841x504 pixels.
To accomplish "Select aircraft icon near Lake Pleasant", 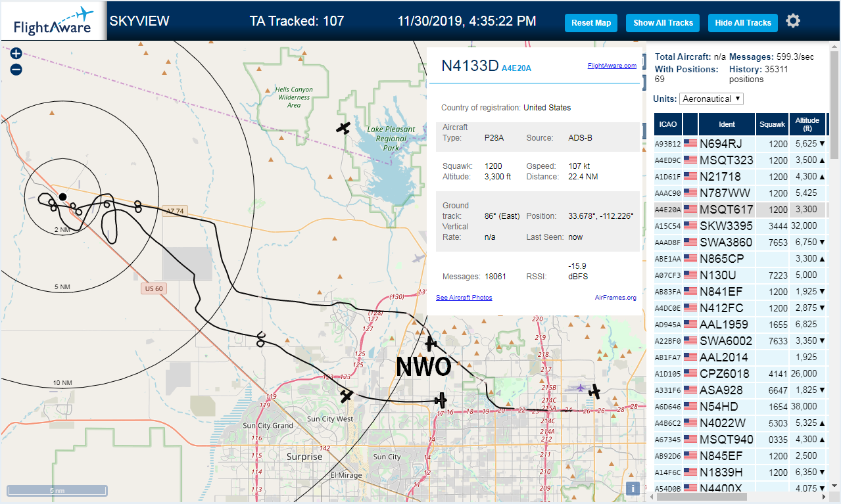I will [343, 127].
